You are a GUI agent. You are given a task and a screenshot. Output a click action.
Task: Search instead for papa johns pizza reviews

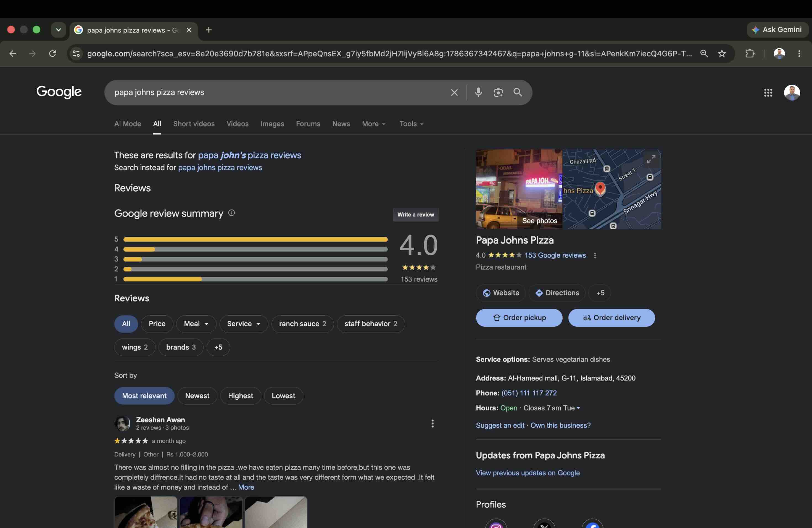pos(220,167)
